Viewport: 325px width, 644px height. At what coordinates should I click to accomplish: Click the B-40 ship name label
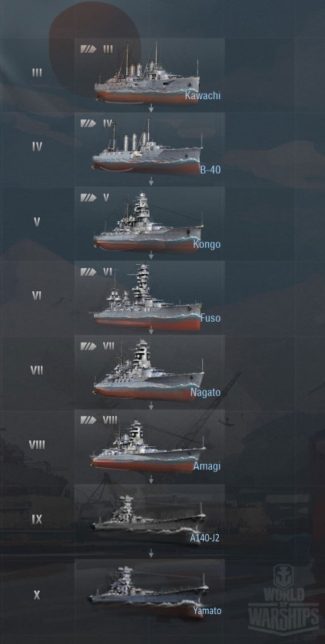tap(211, 169)
